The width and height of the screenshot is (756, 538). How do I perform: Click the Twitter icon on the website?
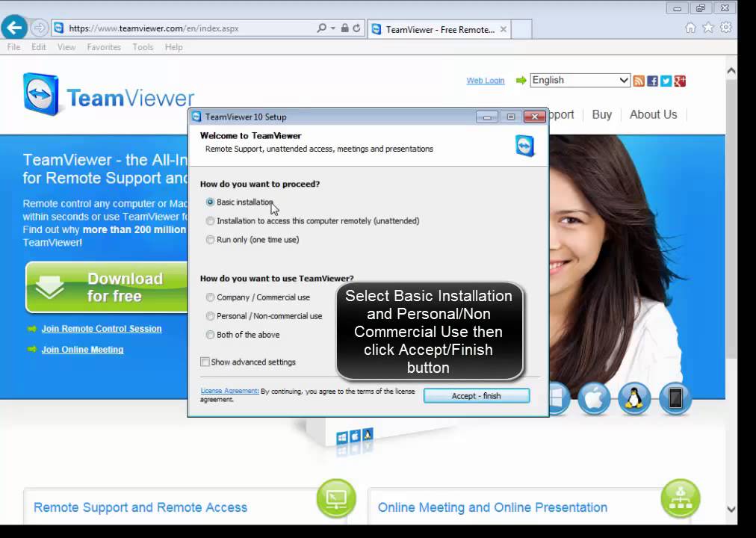(x=666, y=81)
